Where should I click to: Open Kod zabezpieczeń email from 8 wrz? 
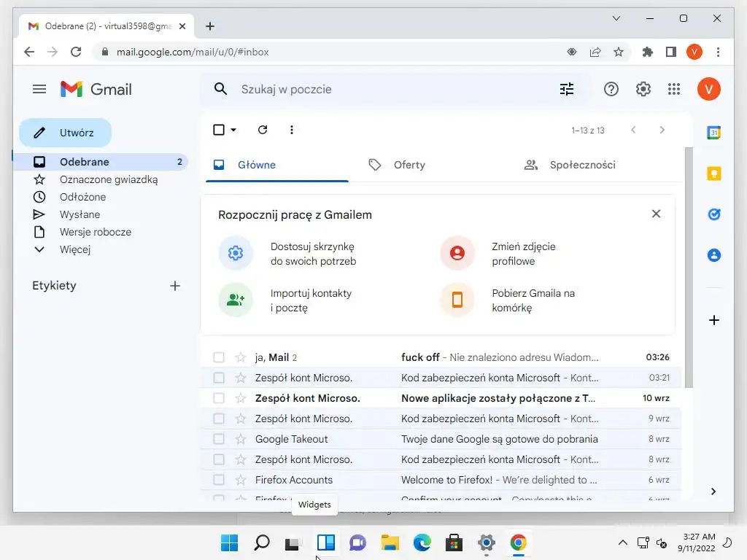tap(441, 459)
